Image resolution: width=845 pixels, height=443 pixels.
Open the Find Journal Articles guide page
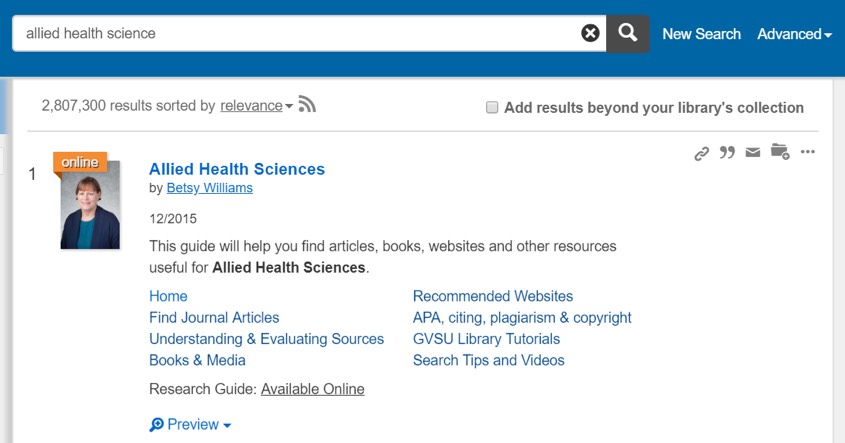tap(214, 318)
